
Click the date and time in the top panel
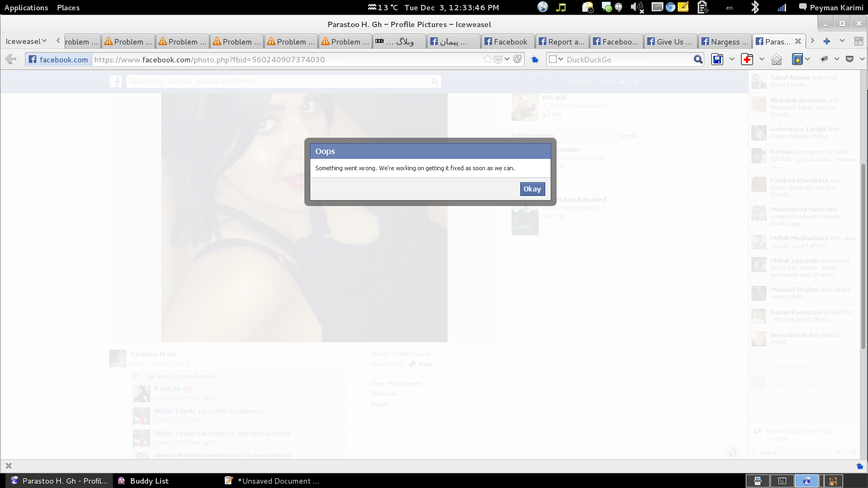point(451,8)
